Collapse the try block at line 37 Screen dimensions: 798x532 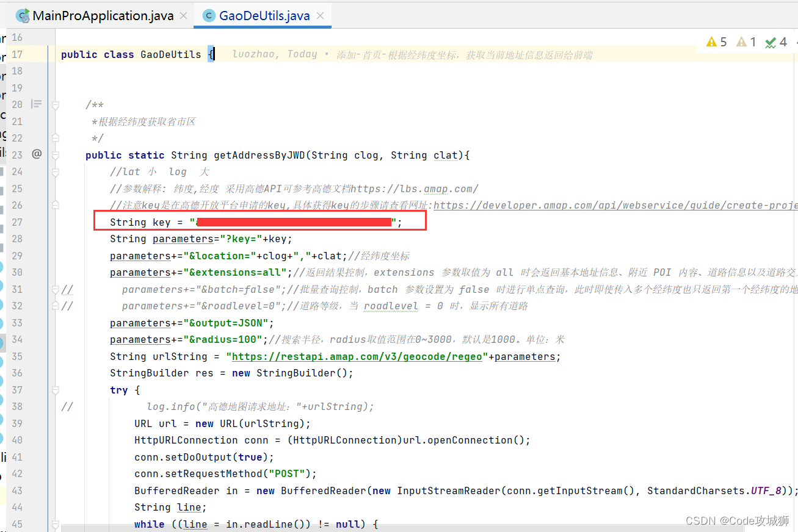coord(56,390)
